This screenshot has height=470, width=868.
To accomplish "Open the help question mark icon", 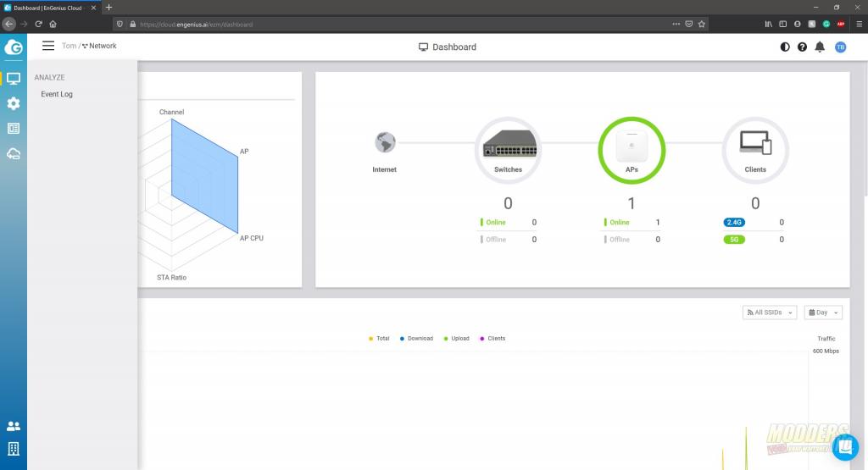I will [802, 47].
